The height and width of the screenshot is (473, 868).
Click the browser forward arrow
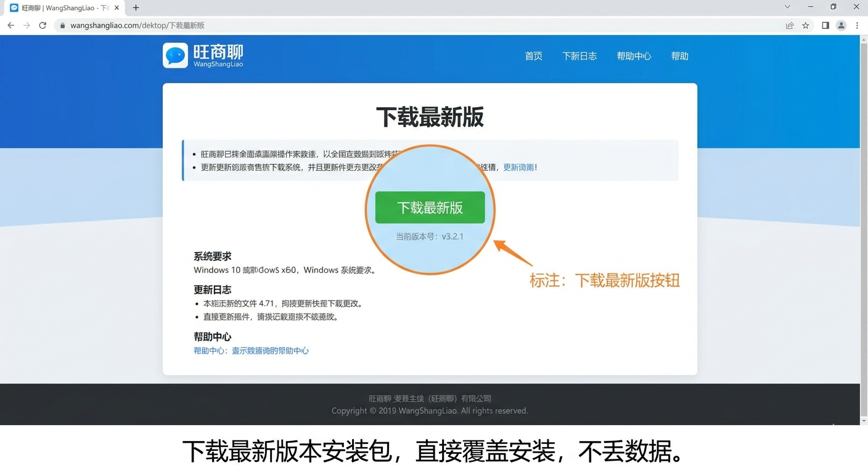(x=27, y=25)
